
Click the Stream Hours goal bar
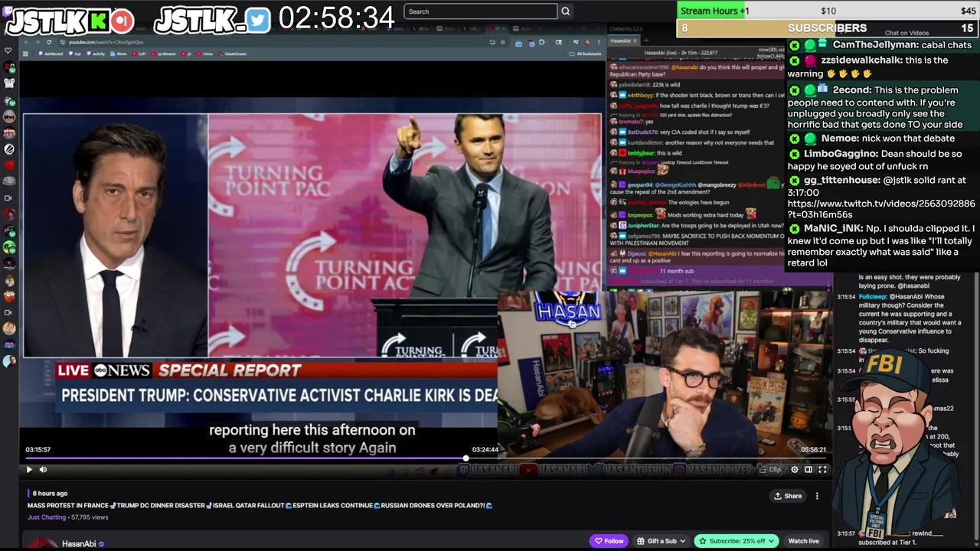(x=827, y=11)
